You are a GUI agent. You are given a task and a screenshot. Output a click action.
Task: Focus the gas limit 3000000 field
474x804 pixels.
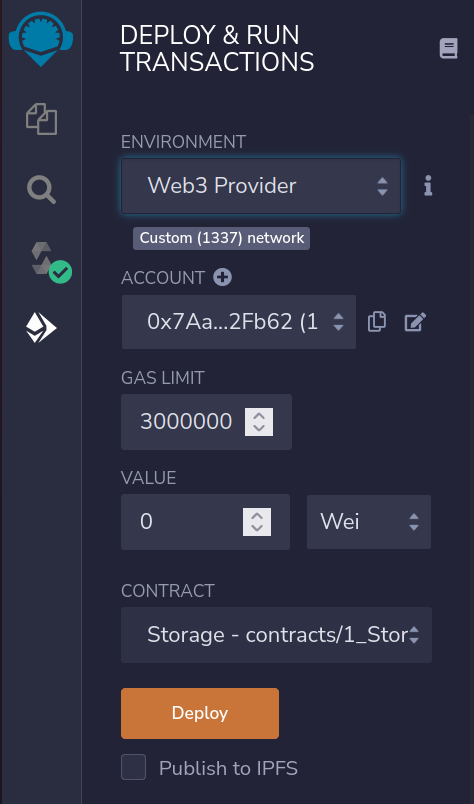pyautogui.click(x=206, y=422)
